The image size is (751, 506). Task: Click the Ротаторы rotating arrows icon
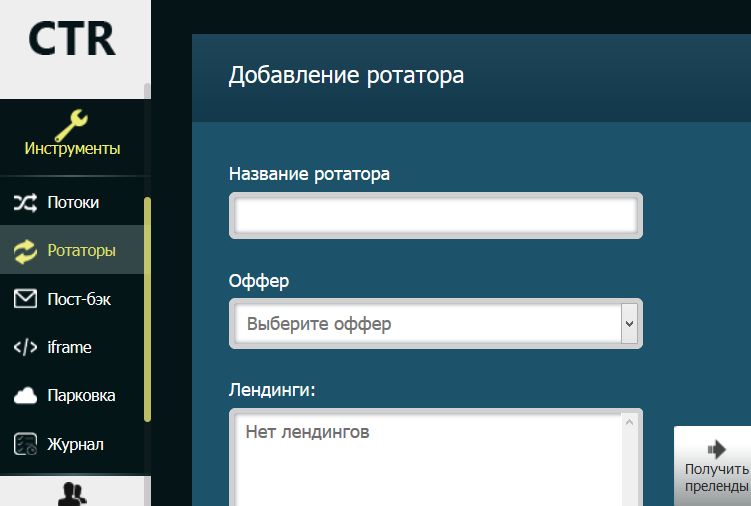(25, 251)
